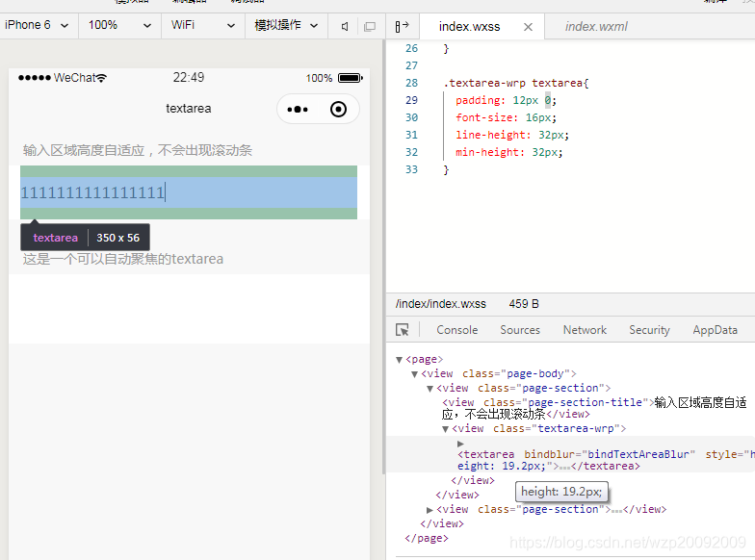This screenshot has height=560, width=755.
Task: Click the /index/index.wxss file path
Action: (x=441, y=304)
